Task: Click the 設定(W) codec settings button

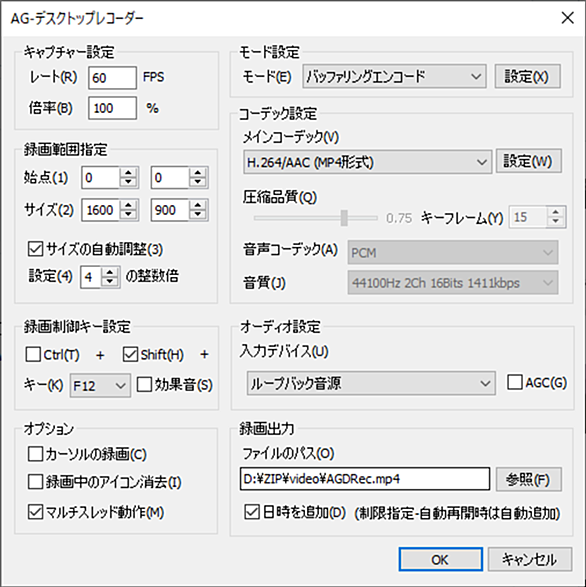Action: click(529, 161)
